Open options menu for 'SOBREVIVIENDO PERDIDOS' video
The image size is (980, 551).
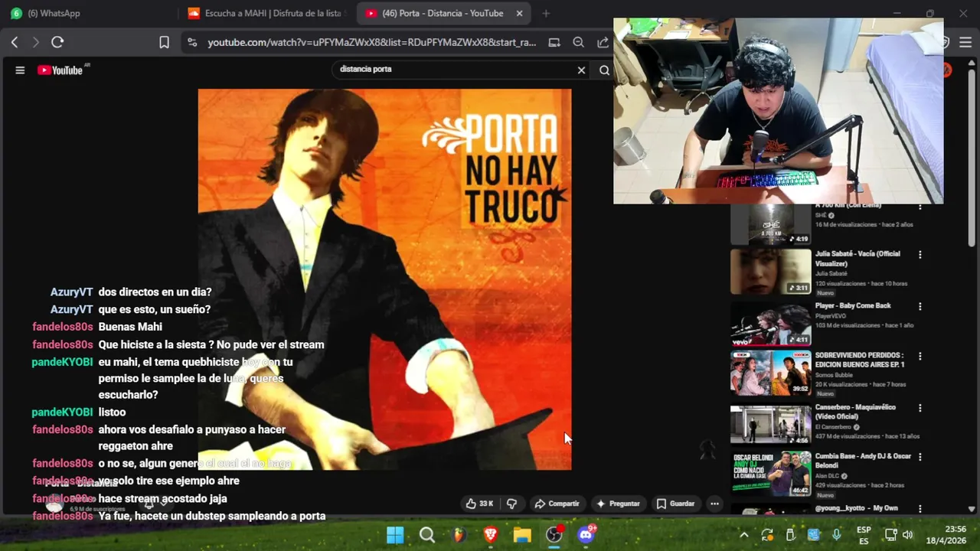pyautogui.click(x=920, y=357)
